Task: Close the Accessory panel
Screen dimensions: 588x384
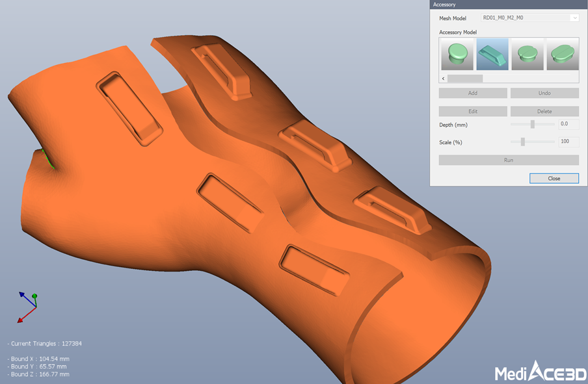Action: 554,178
